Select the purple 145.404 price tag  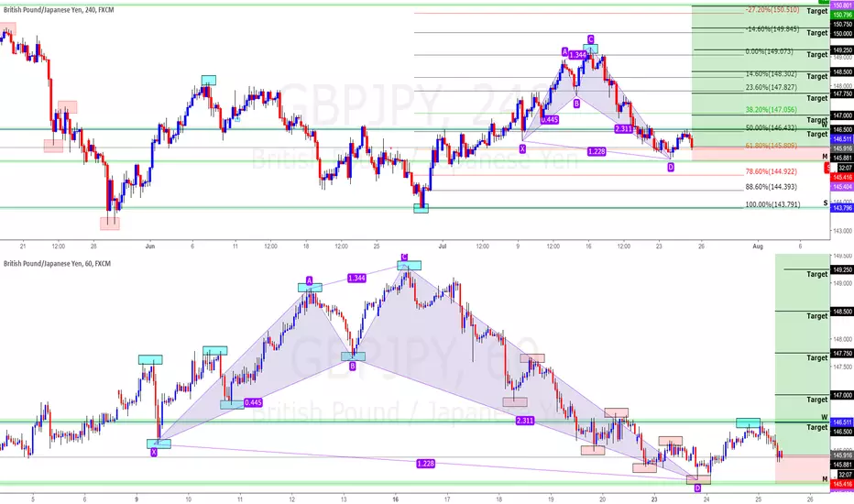[x=842, y=187]
